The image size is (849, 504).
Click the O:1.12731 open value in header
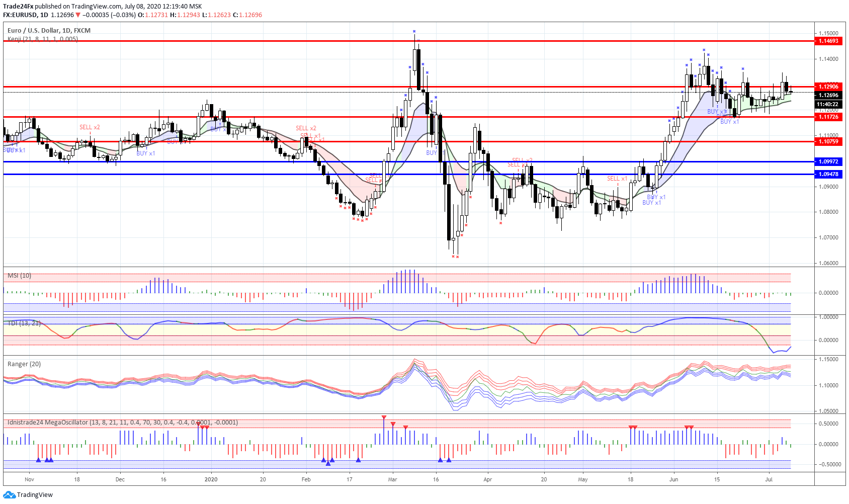[153, 15]
